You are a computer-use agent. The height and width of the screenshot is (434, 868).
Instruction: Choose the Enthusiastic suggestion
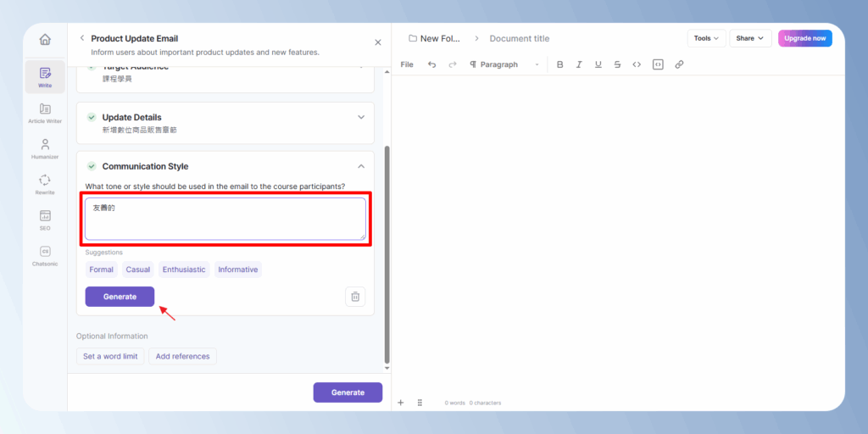pos(184,270)
